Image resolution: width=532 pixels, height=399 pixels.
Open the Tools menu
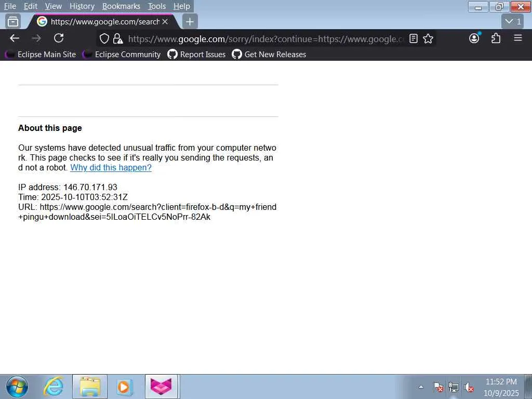(x=156, y=6)
